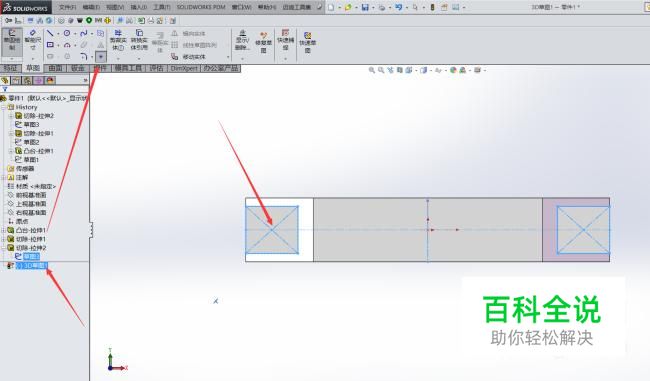Image resolution: width=650 pixels, height=381 pixels.
Task: Click the Move Entities icon
Action: coord(175,56)
